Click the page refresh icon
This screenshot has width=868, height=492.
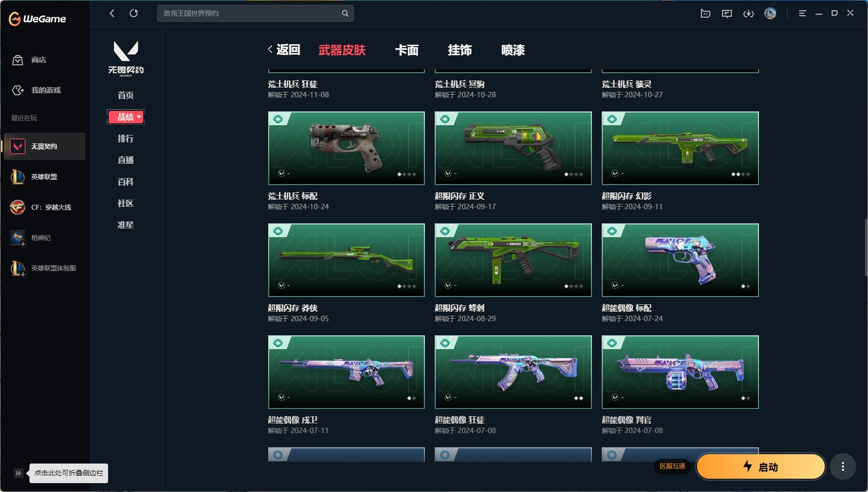click(134, 13)
